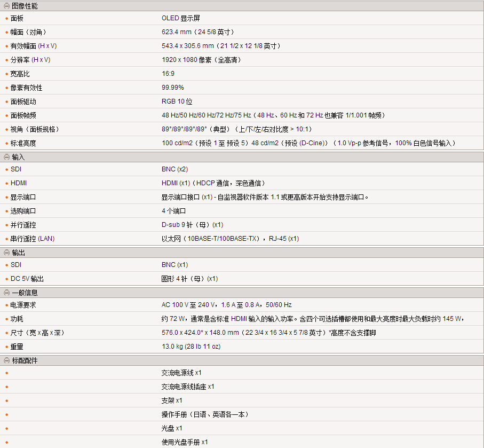Click the 串行遥控 (LAN) row label
The height and width of the screenshot is (448, 484).
tap(33, 239)
